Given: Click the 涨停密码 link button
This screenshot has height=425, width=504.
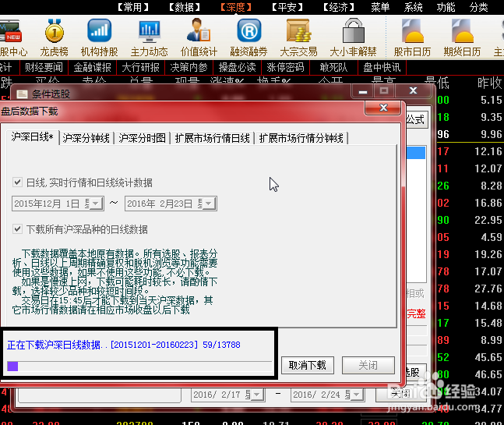Looking at the screenshot, I should [285, 67].
